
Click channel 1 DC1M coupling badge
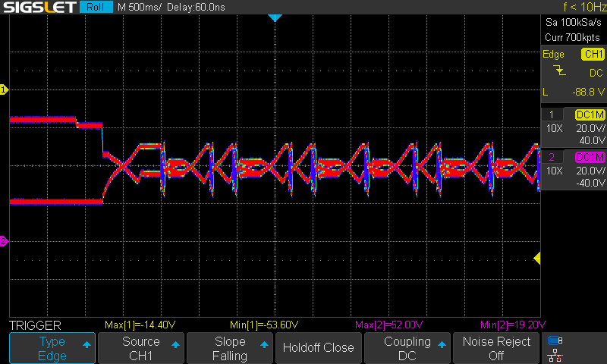coord(590,115)
